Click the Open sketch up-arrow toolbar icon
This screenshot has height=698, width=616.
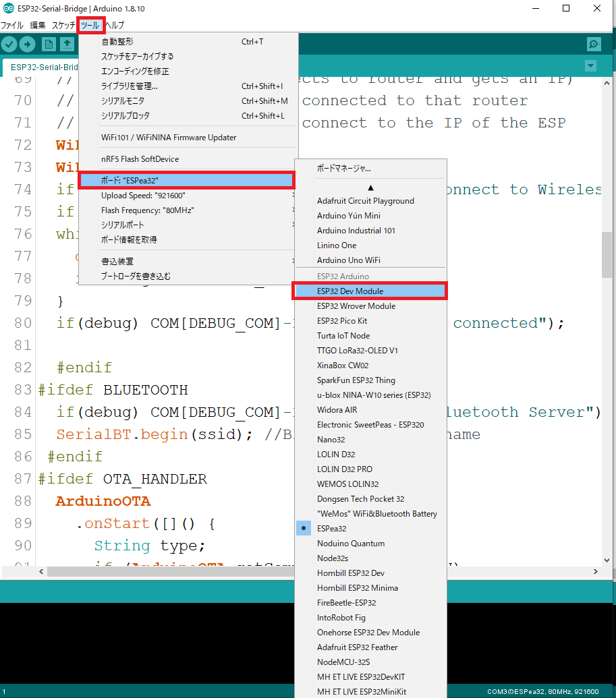click(67, 44)
